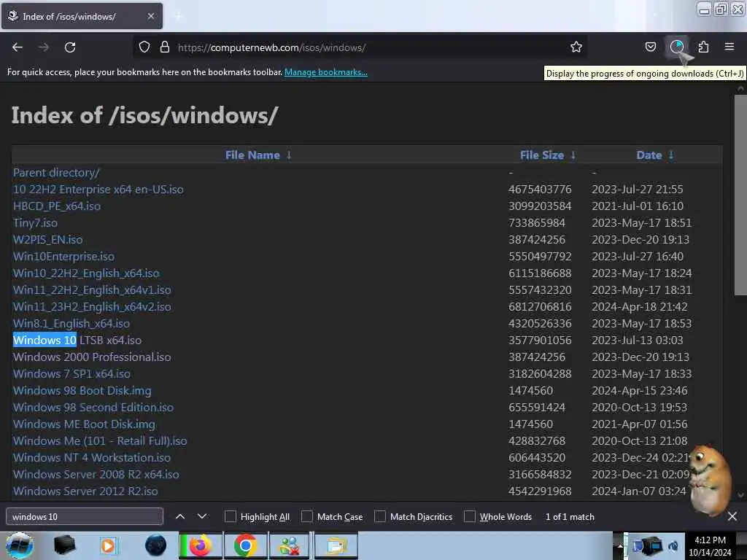
Task: Bookmark this page with star icon
Action: coord(576,47)
